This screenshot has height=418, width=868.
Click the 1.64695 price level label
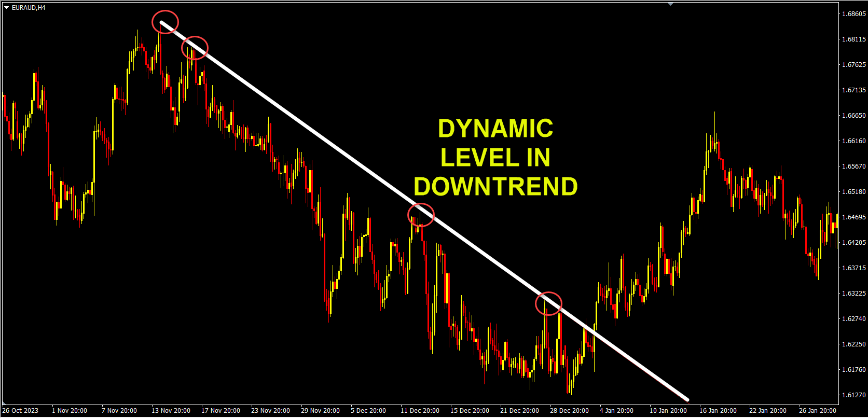click(x=853, y=217)
